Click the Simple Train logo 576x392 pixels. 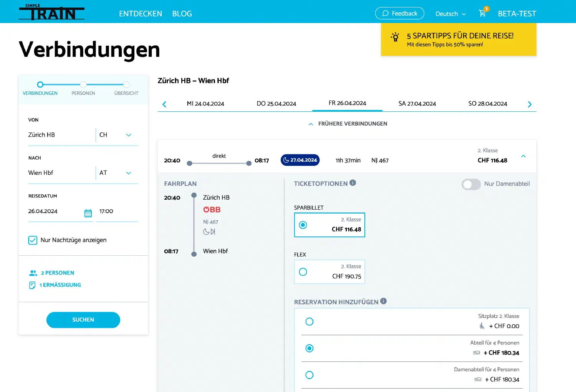pos(51,12)
